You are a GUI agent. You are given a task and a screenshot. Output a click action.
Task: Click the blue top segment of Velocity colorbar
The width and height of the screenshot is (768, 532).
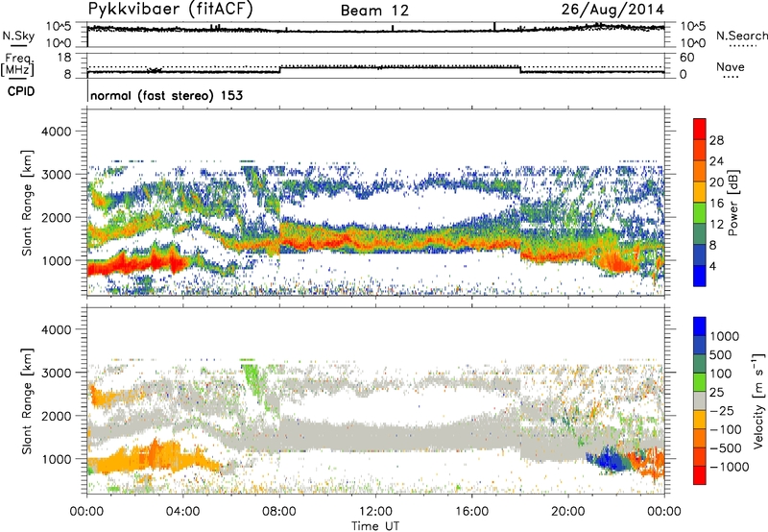pos(700,326)
